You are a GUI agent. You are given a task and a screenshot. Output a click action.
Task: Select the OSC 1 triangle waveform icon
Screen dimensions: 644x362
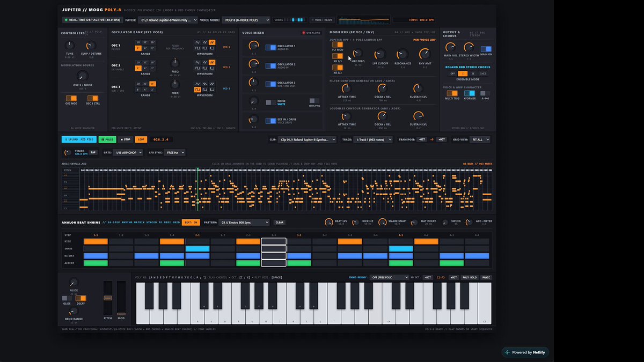pyautogui.click(x=197, y=42)
